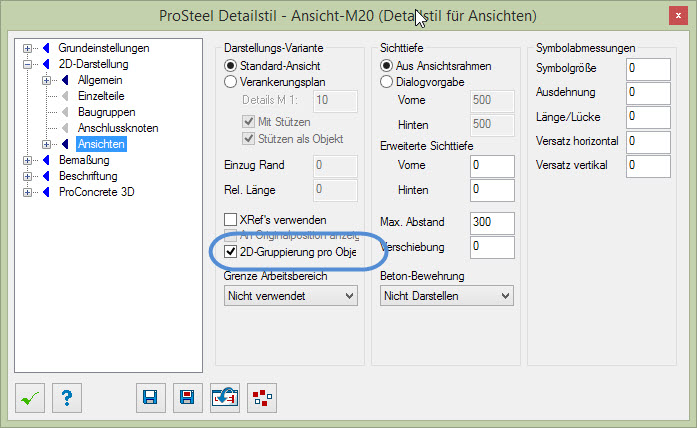Click the gray arrow icon beside Einzelteile
Image resolution: width=697 pixels, height=428 pixels.
coord(65,96)
